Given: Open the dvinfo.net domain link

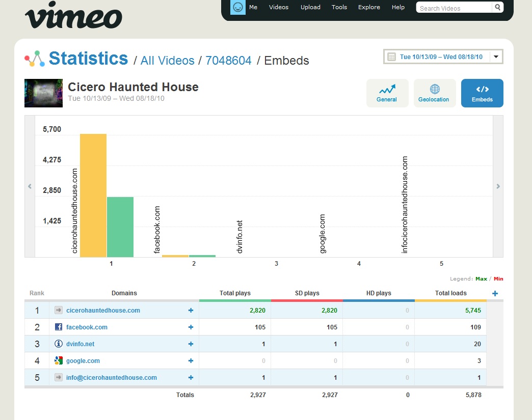Looking at the screenshot, I should [81, 344].
